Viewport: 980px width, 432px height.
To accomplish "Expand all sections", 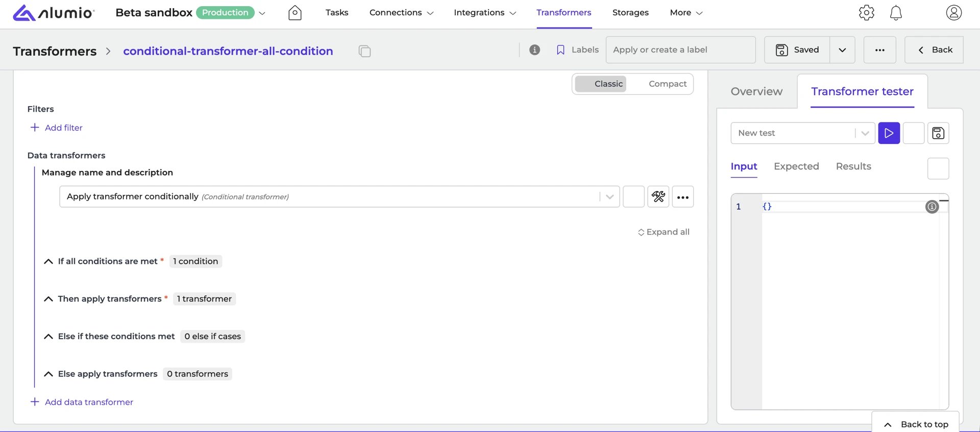I will point(664,232).
